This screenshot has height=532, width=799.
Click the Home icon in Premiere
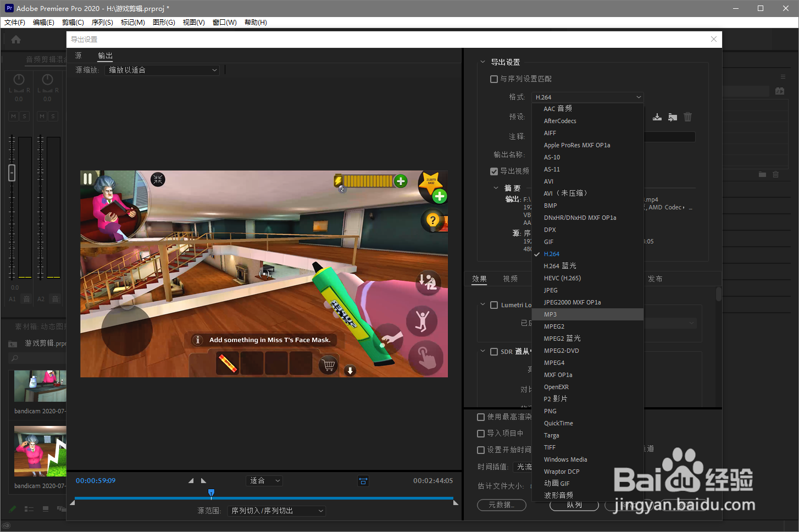(16, 40)
